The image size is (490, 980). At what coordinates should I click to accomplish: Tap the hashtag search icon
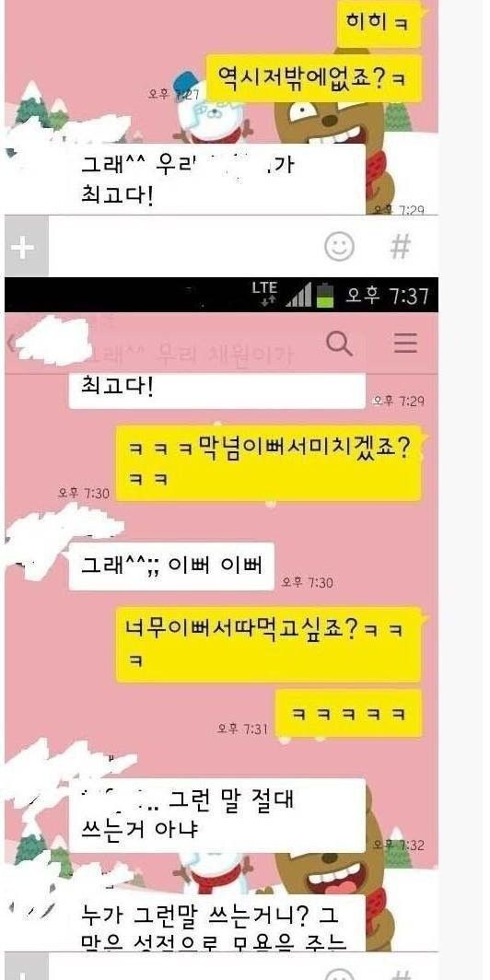click(400, 247)
